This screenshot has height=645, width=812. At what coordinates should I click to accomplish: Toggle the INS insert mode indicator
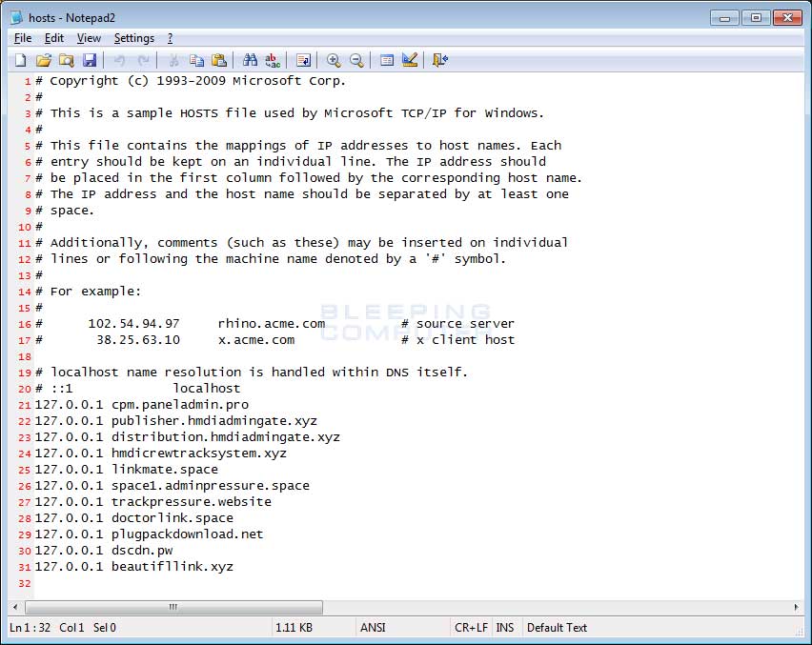pos(505,628)
